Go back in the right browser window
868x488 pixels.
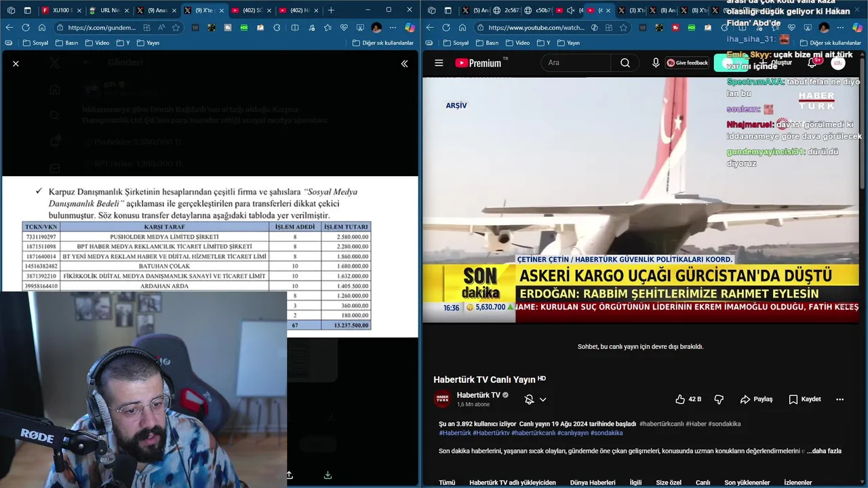click(x=430, y=27)
